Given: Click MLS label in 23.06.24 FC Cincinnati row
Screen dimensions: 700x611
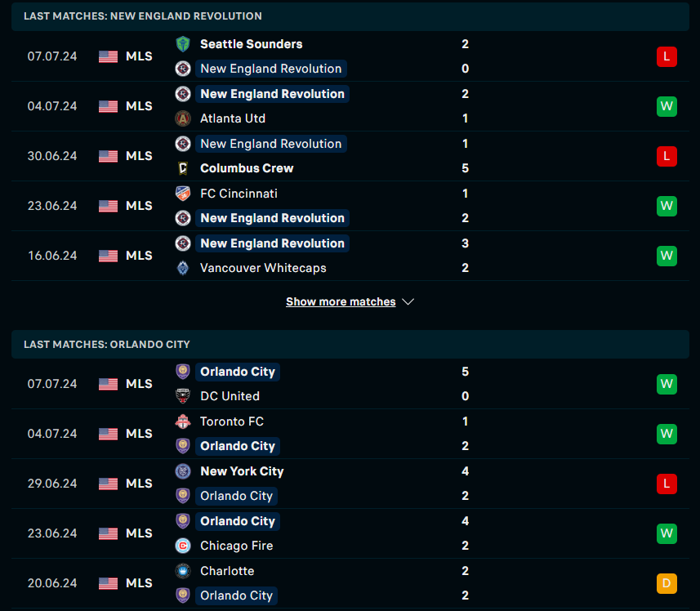Looking at the screenshot, I should point(139,206).
